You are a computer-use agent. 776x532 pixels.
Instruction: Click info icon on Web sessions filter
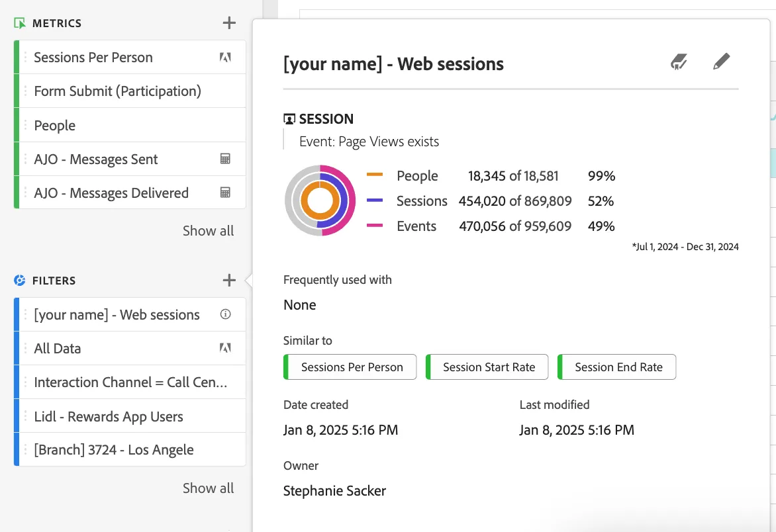click(225, 314)
